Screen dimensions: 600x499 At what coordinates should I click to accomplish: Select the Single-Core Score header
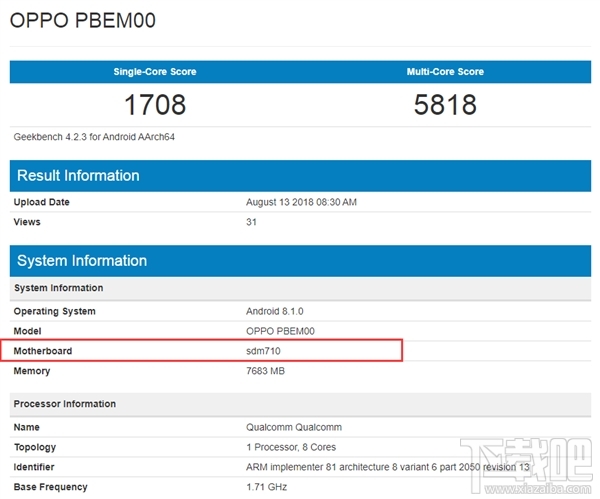[155, 72]
